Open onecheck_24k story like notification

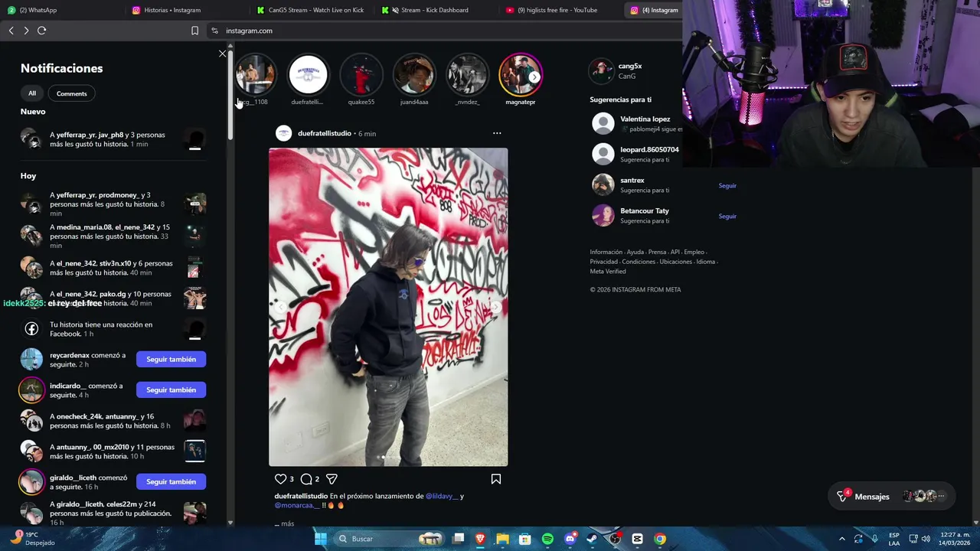[113, 421]
